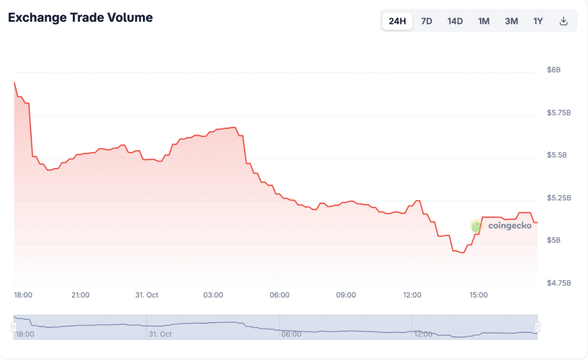The width and height of the screenshot is (588, 364).
Task: Select the download export arrow icon
Action: point(563,21)
